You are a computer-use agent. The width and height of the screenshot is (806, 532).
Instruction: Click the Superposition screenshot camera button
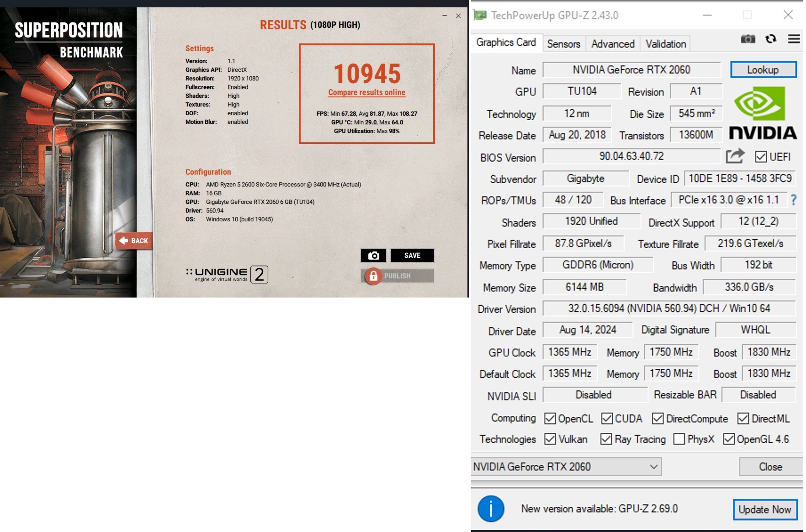click(373, 255)
